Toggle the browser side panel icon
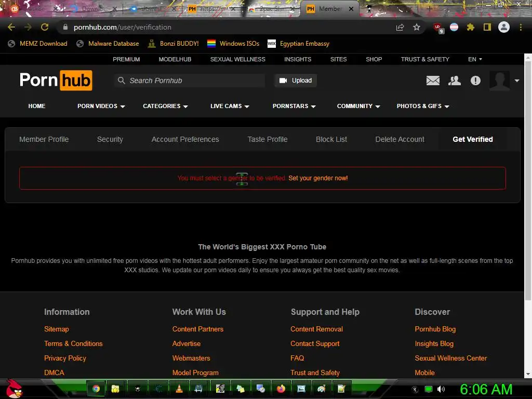The width and height of the screenshot is (532, 399). (487, 27)
